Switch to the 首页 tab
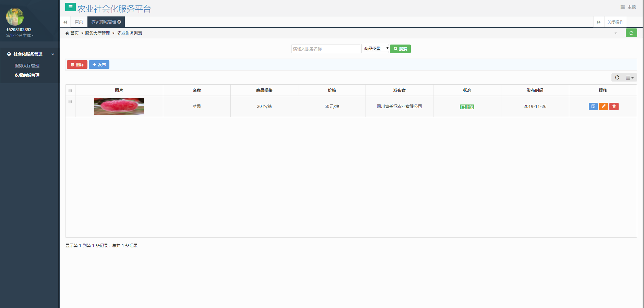 [79, 22]
